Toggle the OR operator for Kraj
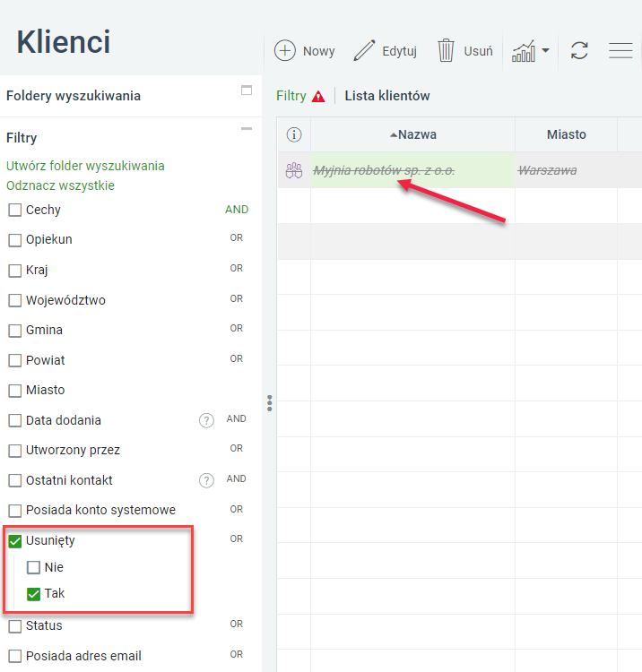642x672 pixels. pyautogui.click(x=237, y=268)
